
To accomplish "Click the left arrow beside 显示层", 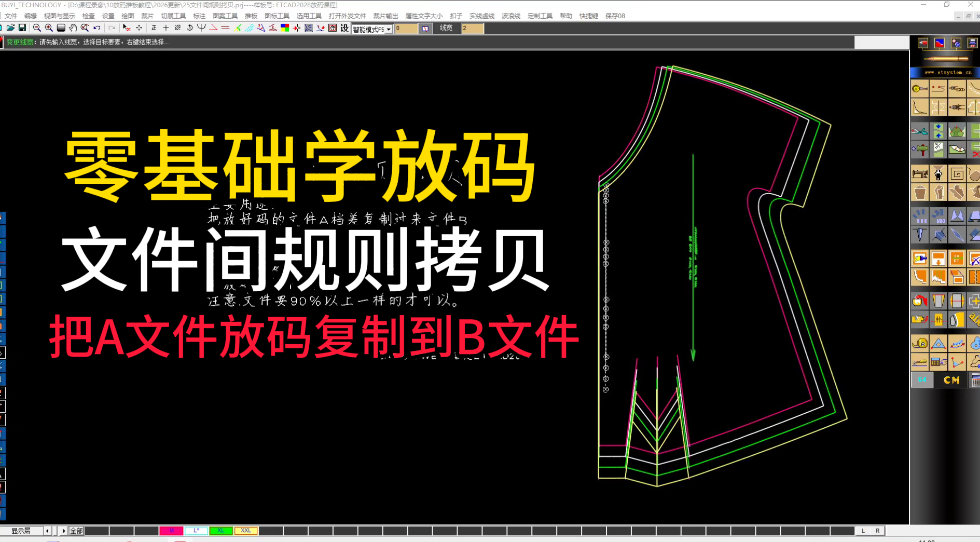I will click(x=47, y=531).
